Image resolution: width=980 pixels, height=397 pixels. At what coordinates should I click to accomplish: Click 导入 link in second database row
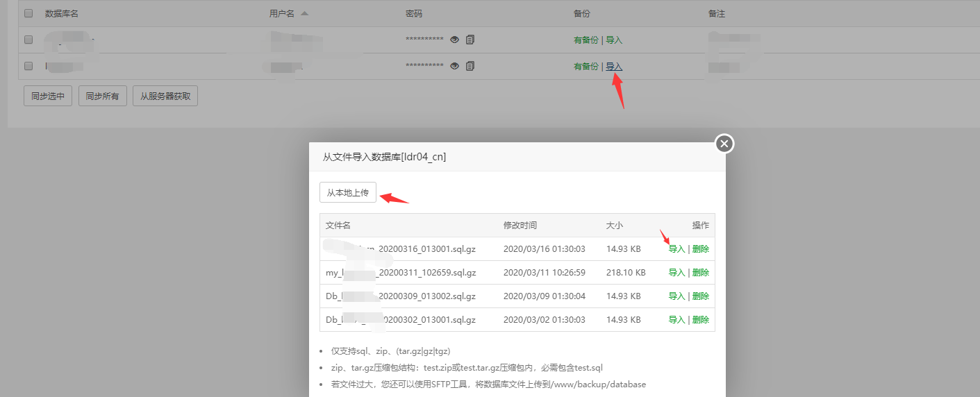click(614, 67)
